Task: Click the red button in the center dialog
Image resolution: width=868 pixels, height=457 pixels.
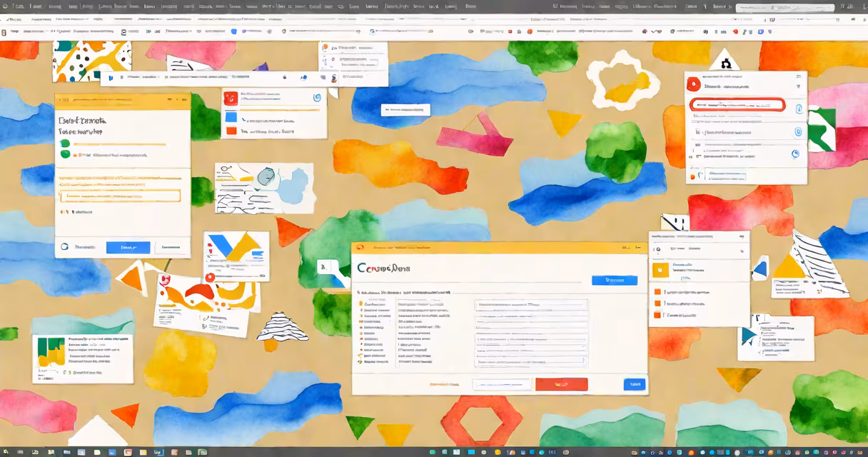Action: coord(561,384)
